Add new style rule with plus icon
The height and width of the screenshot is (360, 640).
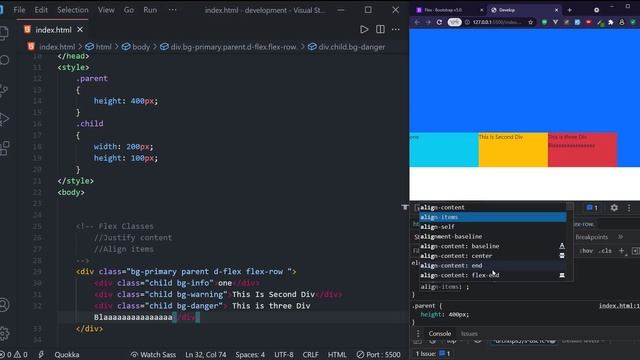[x=621, y=251]
